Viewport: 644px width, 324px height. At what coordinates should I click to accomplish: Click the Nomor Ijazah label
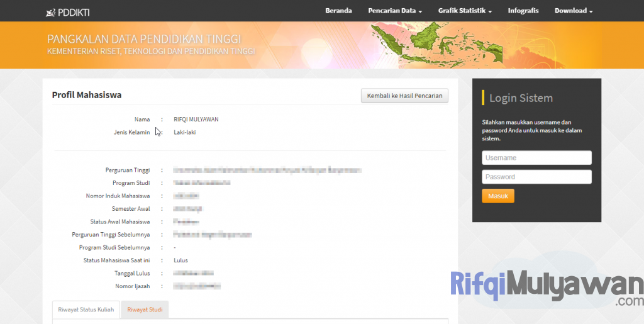coord(133,286)
